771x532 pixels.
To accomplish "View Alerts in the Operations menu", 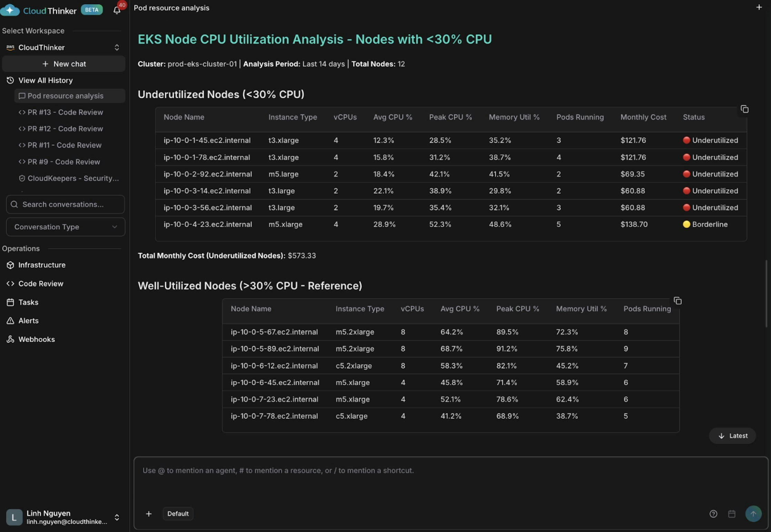I will pos(28,320).
